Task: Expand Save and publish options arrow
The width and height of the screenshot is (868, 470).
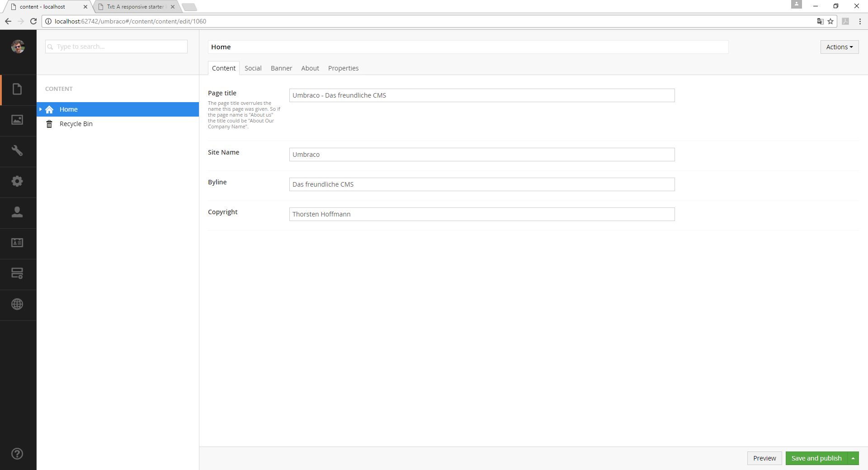Action: [853, 458]
